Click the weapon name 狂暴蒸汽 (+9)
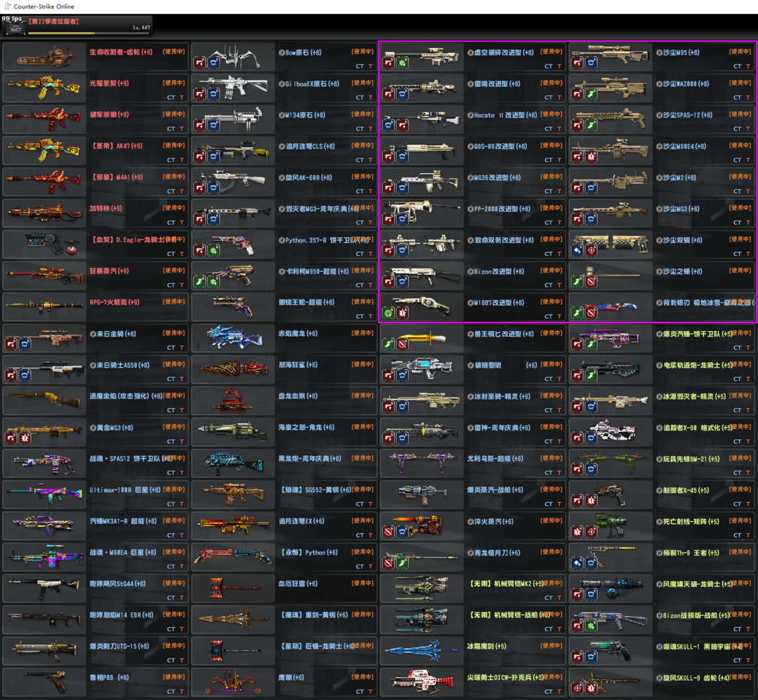 109,271
